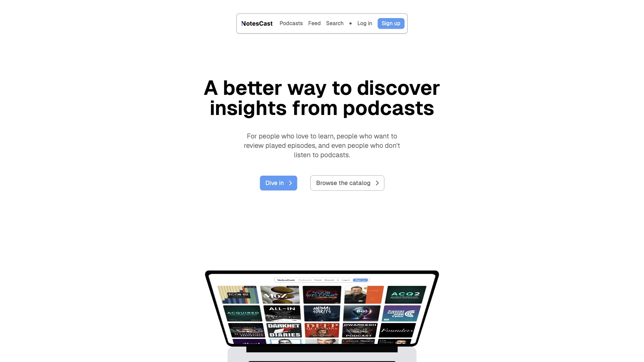
Task: Open the Podcasts menu item
Action: click(x=291, y=23)
